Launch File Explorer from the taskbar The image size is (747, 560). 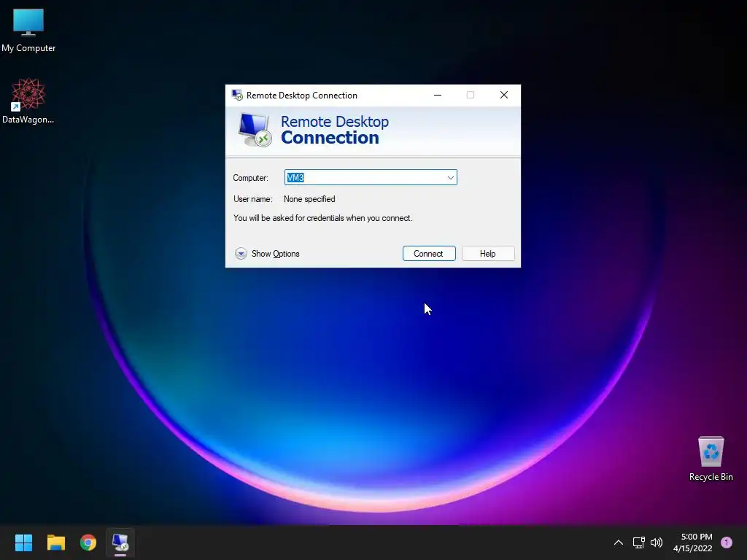55,542
